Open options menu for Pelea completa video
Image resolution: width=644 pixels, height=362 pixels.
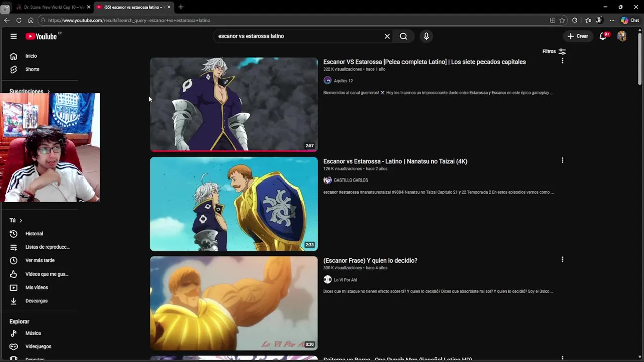(x=562, y=61)
